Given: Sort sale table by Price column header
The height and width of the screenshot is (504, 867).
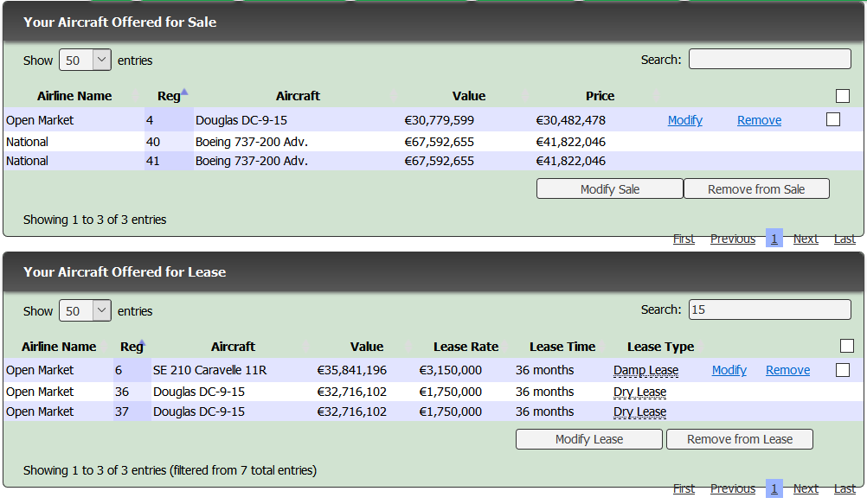Looking at the screenshot, I should [600, 96].
